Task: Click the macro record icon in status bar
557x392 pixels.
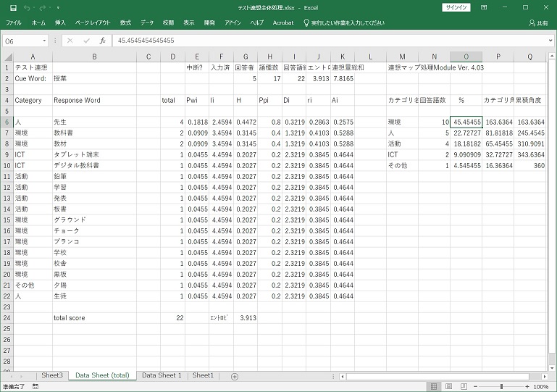Action: point(35,387)
